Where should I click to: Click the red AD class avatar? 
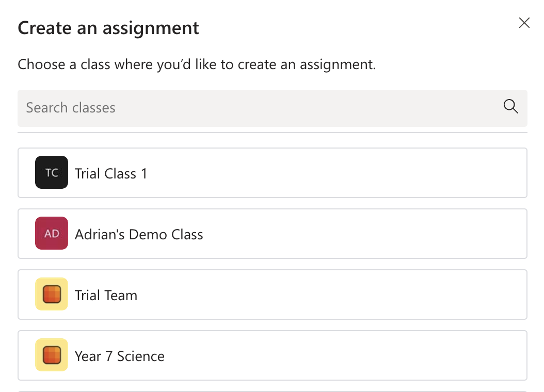tap(52, 233)
